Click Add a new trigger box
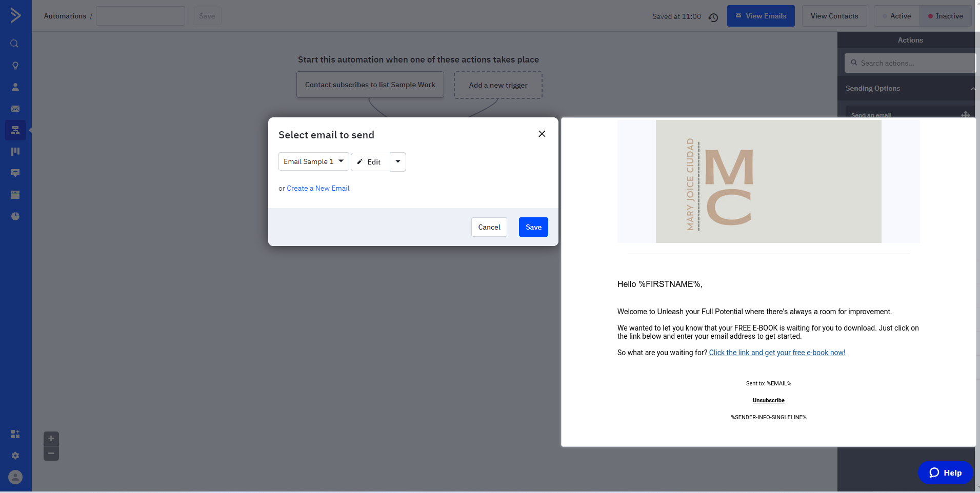This screenshot has height=493, width=980. coord(498,85)
